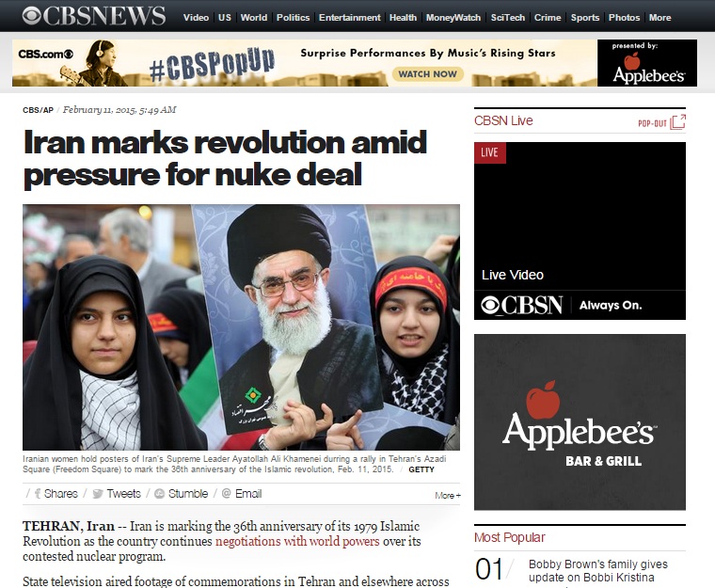The width and height of the screenshot is (715, 588).
Task: Open the CBSN Live pop-out icon
Action: coord(677,121)
